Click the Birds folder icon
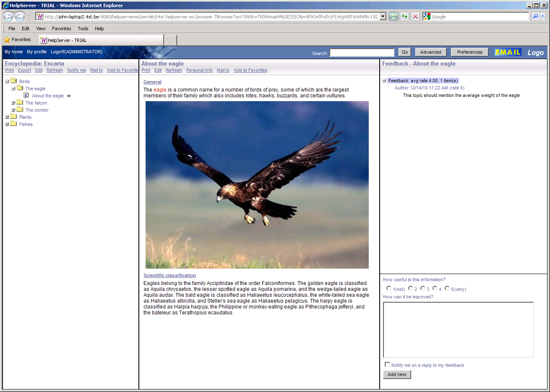Image resolution: width=550 pixels, height=392 pixels. (13, 81)
